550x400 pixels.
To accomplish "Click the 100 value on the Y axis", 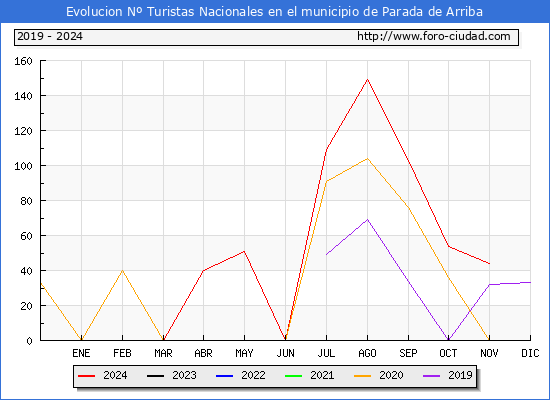I will click(23, 166).
